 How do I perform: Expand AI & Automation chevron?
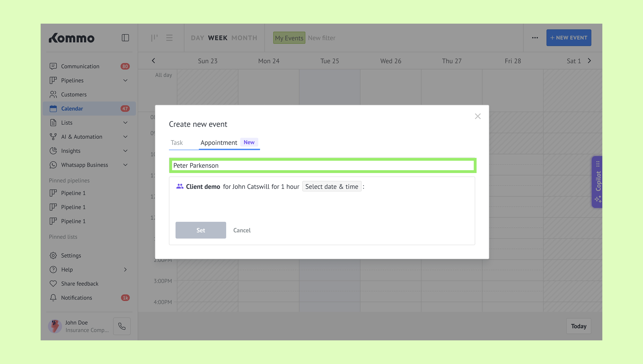[x=125, y=137]
